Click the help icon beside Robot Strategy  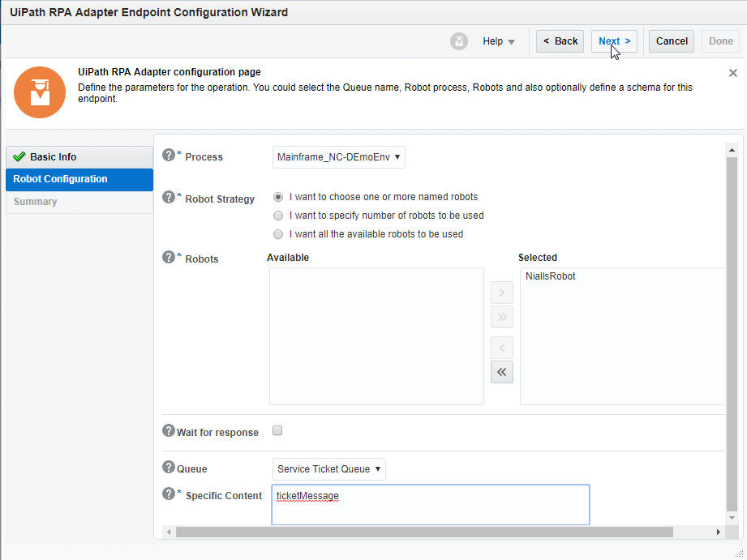(x=168, y=197)
